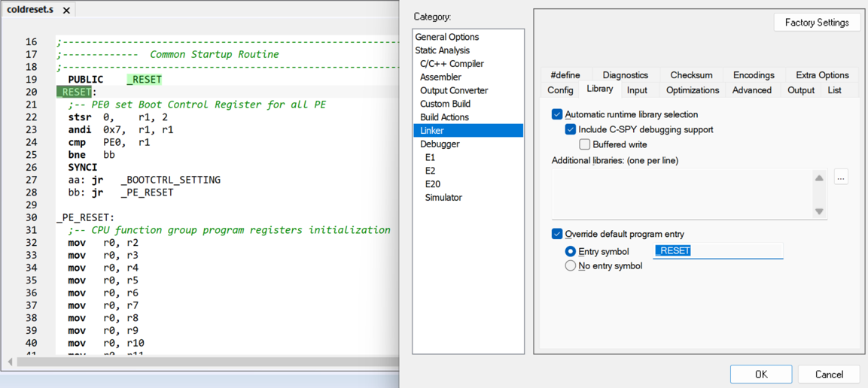The width and height of the screenshot is (868, 388).
Task: Click the browse button for additional libraries
Action: point(841,177)
